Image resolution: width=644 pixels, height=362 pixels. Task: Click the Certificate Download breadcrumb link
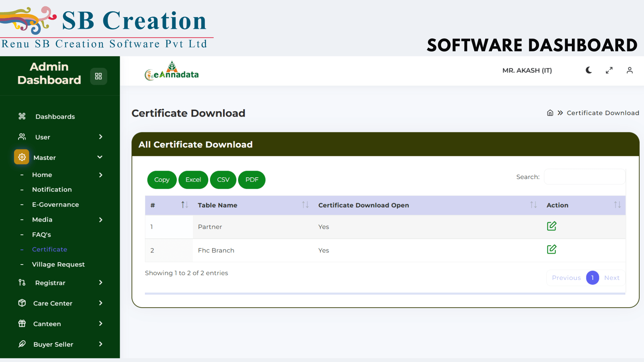point(603,113)
